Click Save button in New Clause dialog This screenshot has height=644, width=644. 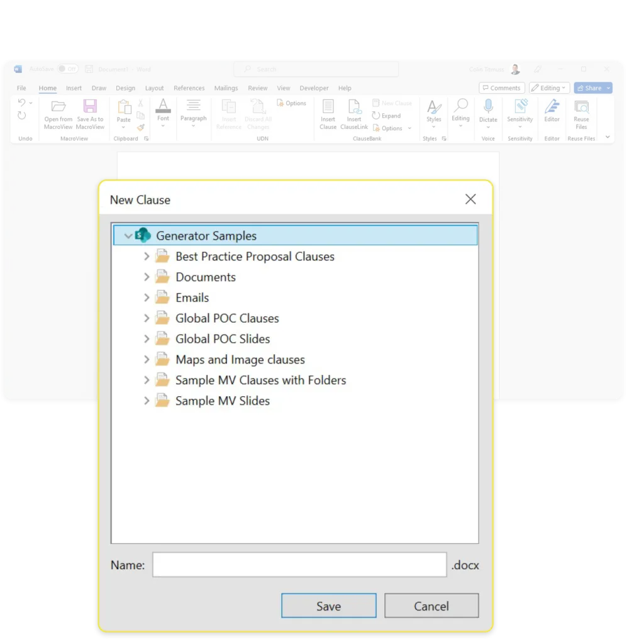tap(328, 606)
